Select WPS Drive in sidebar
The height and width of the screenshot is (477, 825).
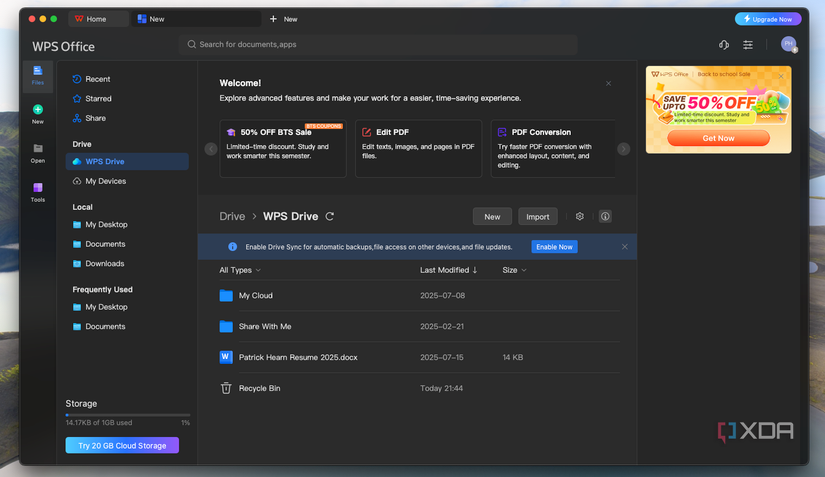point(127,161)
